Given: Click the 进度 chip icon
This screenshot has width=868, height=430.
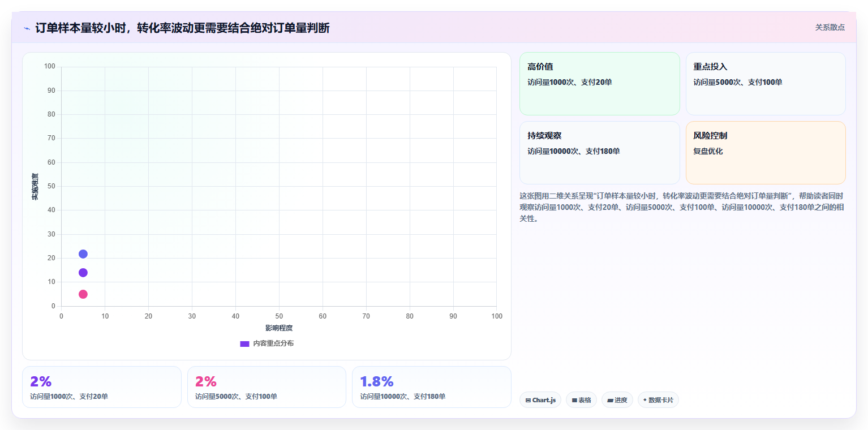Looking at the screenshot, I should pos(610,400).
